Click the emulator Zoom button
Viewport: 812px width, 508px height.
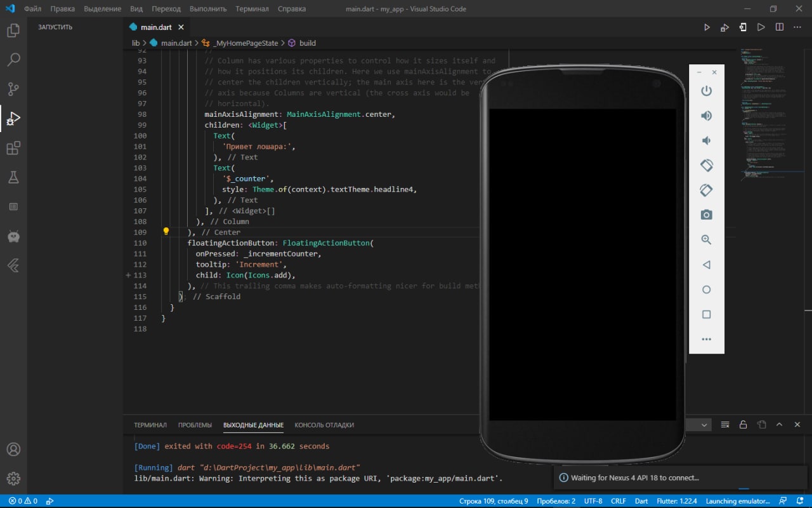point(706,239)
